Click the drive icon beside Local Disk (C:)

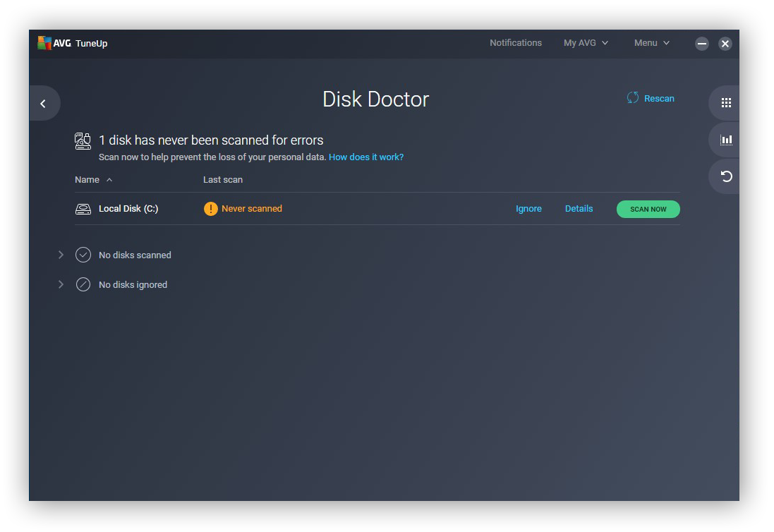83,208
